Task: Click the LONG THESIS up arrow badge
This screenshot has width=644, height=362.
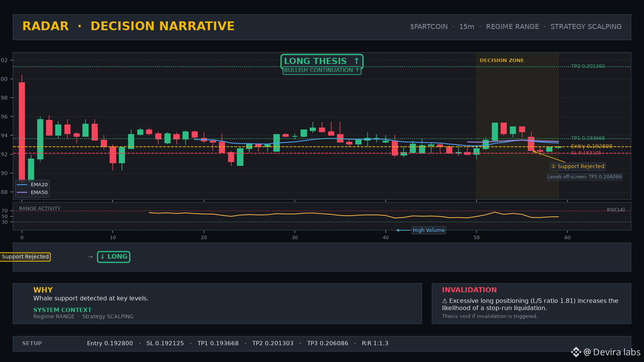Action: coord(322,61)
